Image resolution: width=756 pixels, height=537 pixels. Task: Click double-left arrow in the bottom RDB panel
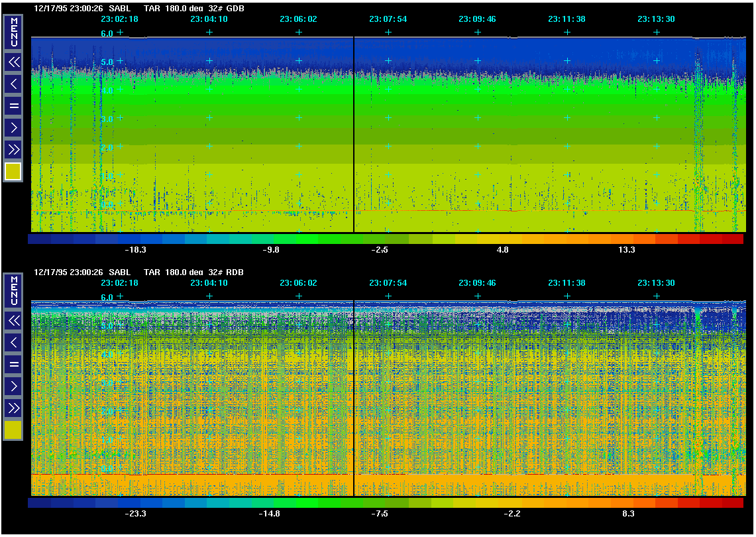(13, 321)
